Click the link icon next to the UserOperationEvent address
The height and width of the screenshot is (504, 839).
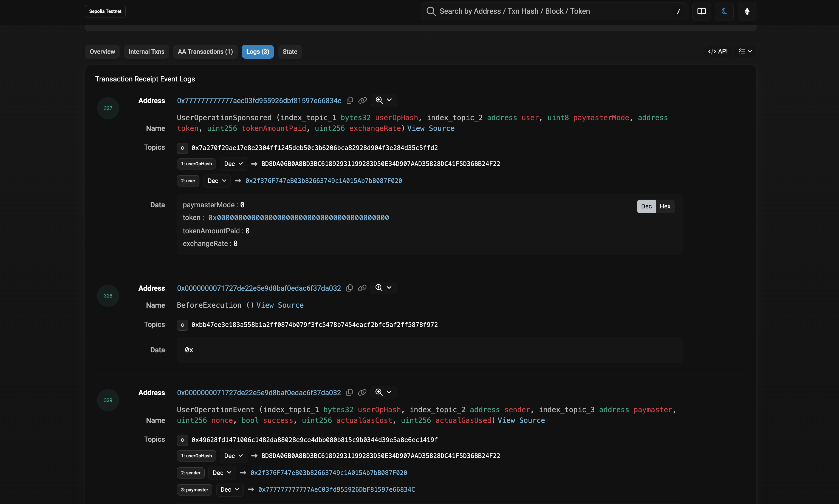362,392
